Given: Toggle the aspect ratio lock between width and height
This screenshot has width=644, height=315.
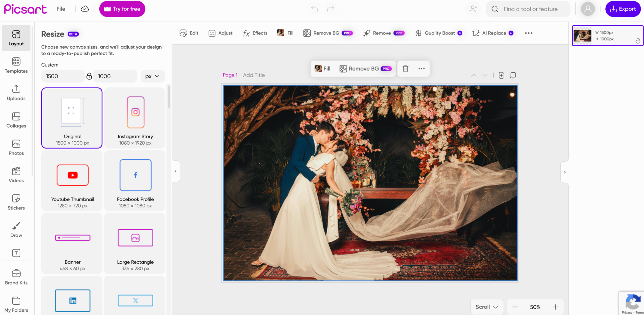Looking at the screenshot, I should pos(89,76).
